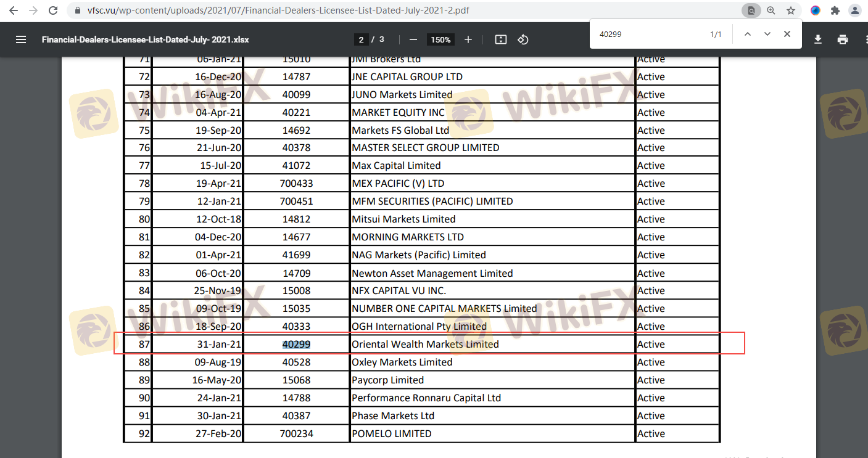Screen dimensions: 868x458
Task: Open the browser zoom magnifier icon
Action: tap(771, 10)
